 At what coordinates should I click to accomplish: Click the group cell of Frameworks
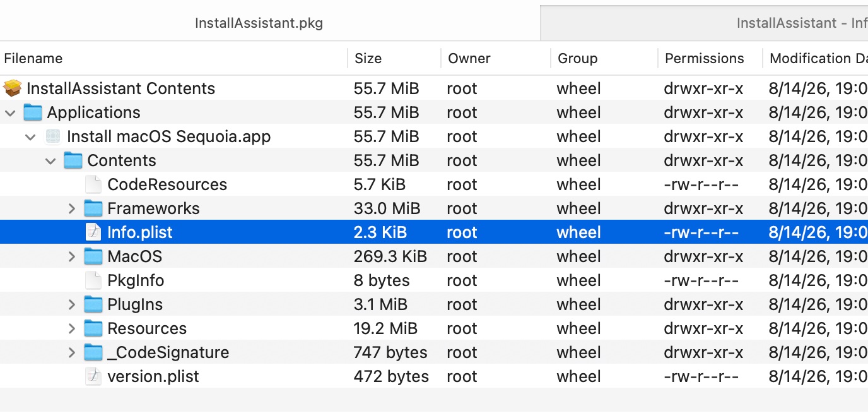click(578, 208)
